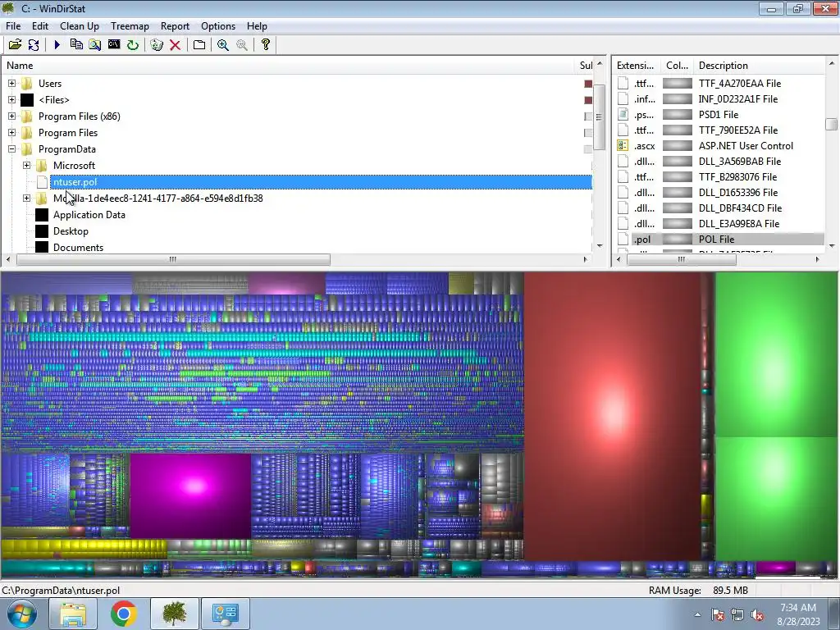Expand the <Files> node
The height and width of the screenshot is (630, 840).
[x=11, y=99]
